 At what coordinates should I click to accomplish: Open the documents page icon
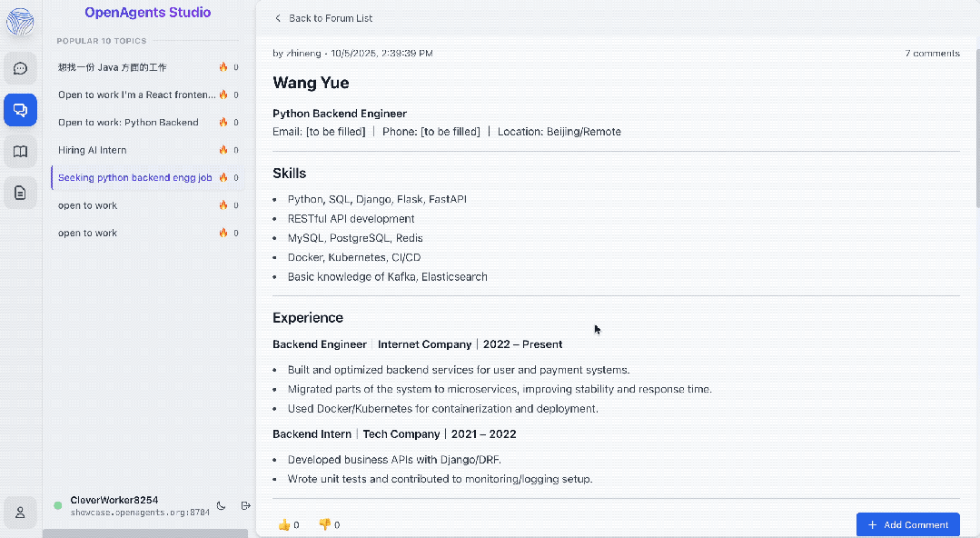pyautogui.click(x=20, y=193)
